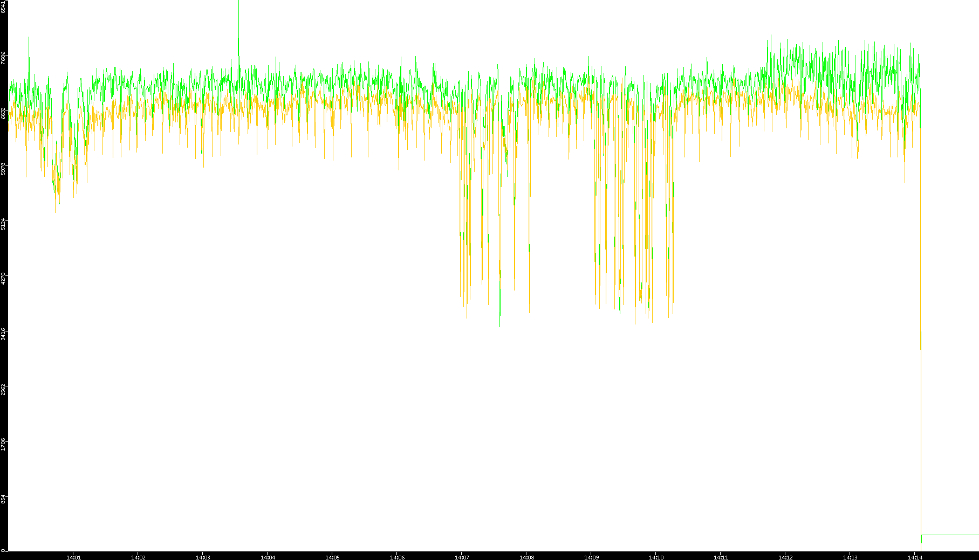The width and height of the screenshot is (979, 560).
Task: Click the 0 origin label on value axis
Action: tap(3, 550)
